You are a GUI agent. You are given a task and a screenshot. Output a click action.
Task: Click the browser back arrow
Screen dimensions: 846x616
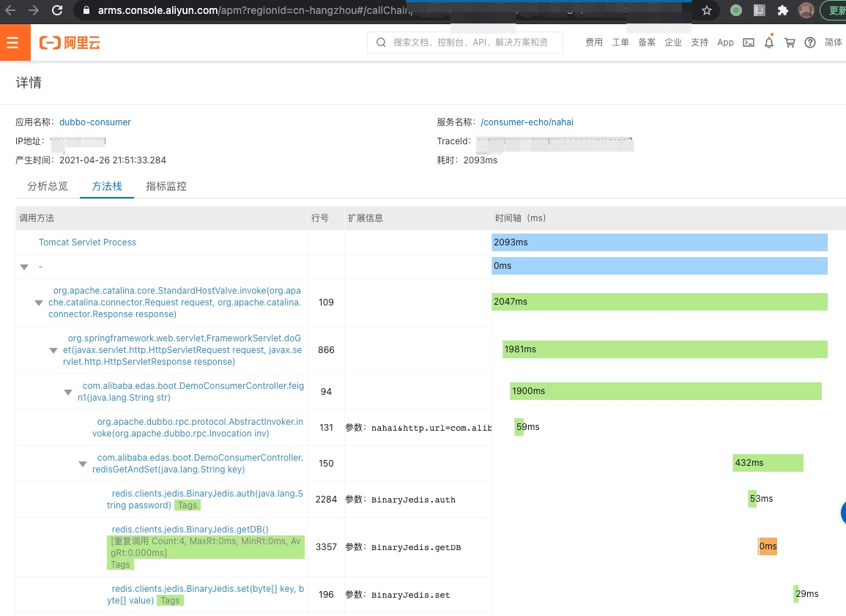point(10,10)
